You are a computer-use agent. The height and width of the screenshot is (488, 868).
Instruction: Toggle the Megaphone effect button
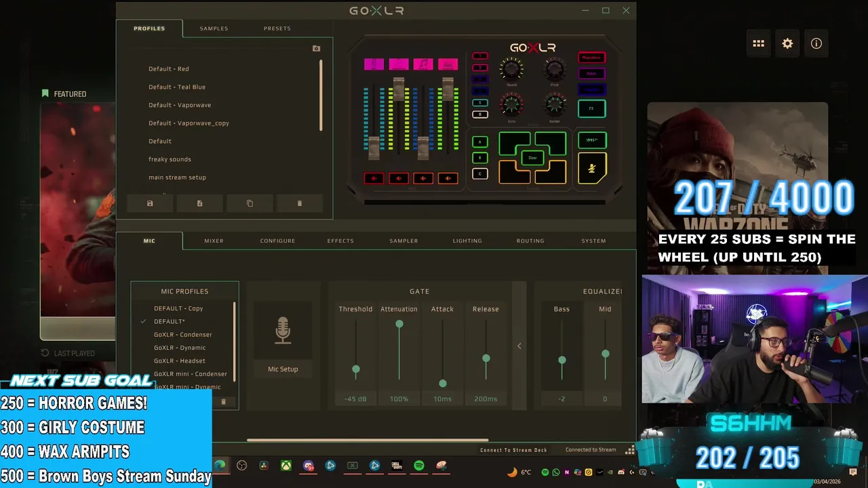(592, 58)
